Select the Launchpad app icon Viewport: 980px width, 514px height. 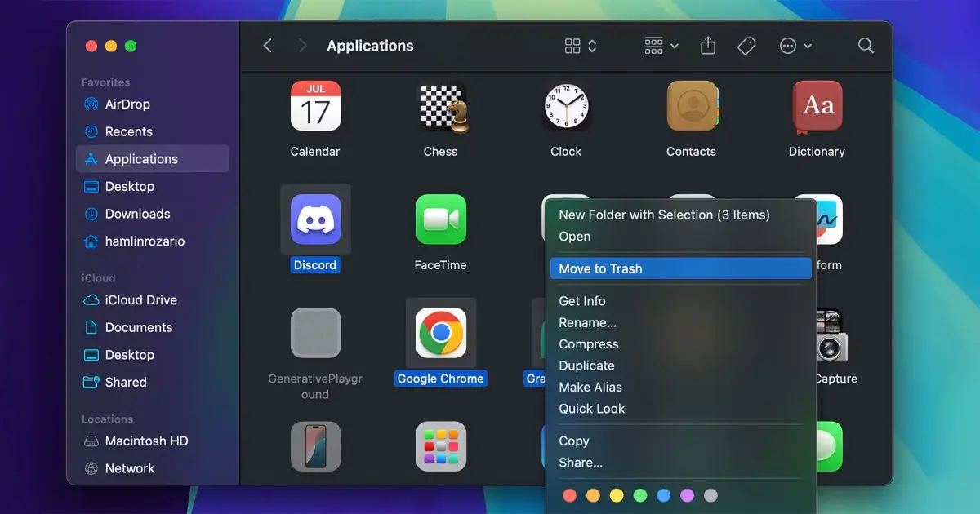click(x=441, y=446)
